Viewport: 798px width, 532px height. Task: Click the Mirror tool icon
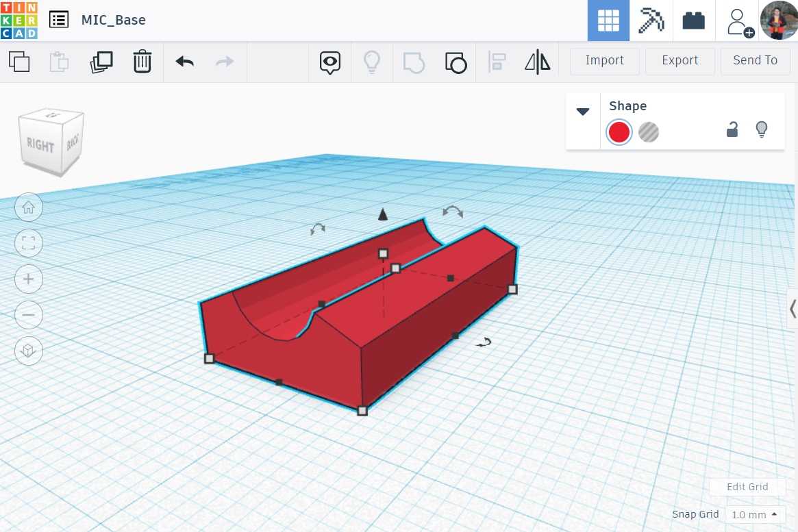click(537, 62)
